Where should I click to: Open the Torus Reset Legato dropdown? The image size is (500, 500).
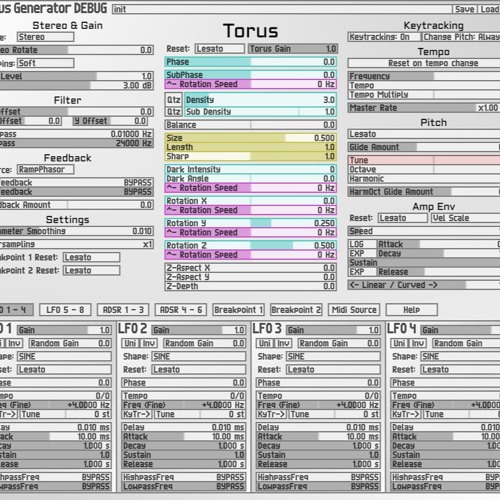click(x=220, y=49)
